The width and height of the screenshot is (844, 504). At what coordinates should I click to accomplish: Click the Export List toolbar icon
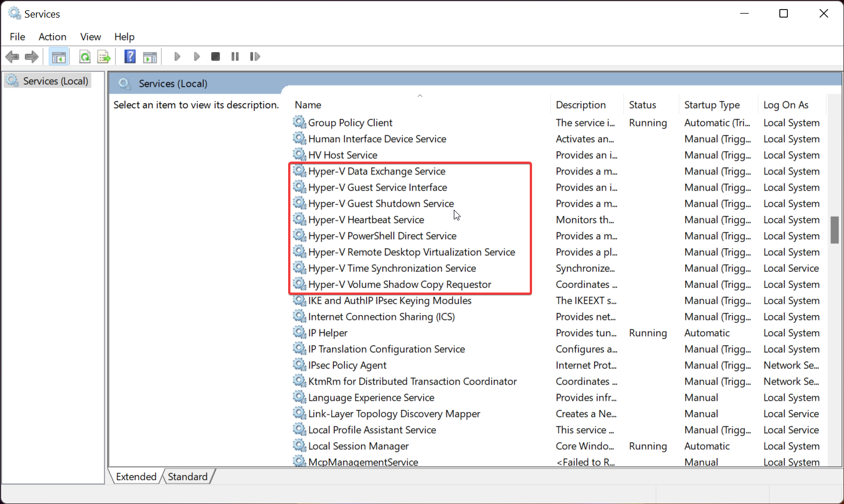pos(104,57)
